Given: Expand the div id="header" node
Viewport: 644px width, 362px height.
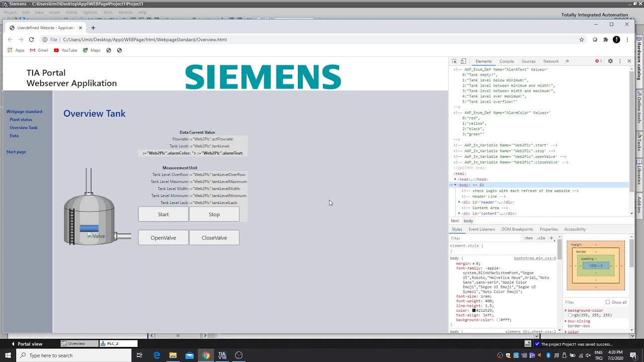Looking at the screenshot, I should pyautogui.click(x=459, y=202).
